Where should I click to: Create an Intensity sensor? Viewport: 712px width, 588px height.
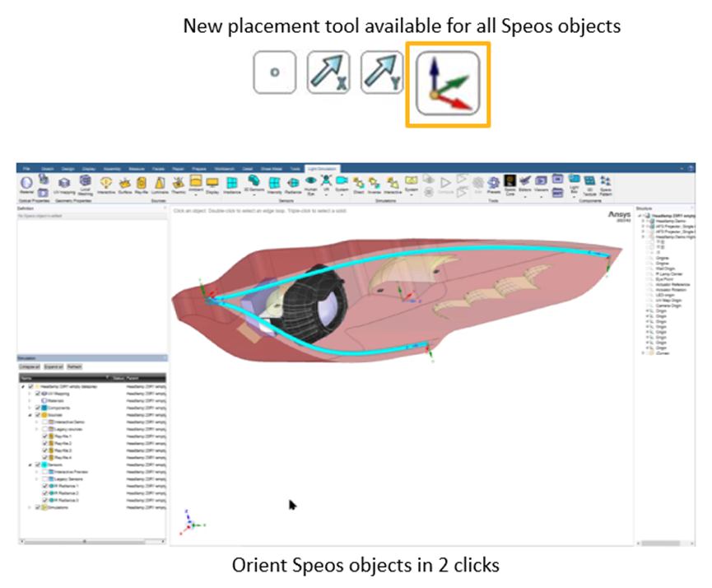[274, 185]
